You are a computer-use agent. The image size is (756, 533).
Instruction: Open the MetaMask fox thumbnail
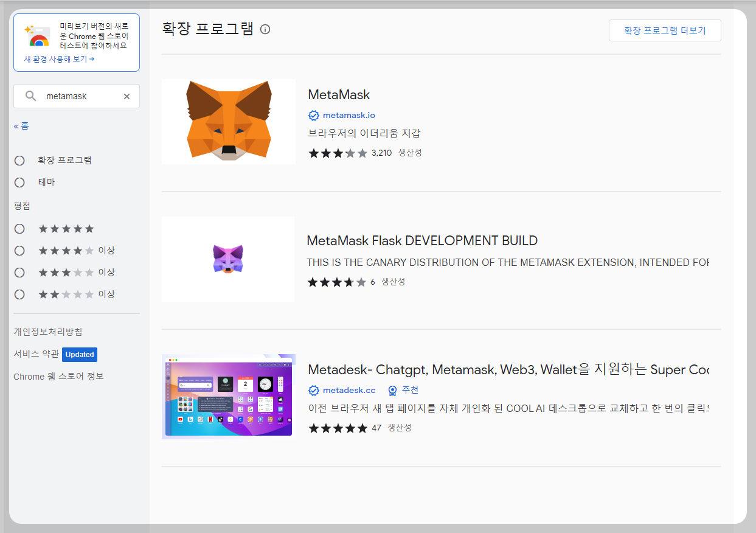229,121
